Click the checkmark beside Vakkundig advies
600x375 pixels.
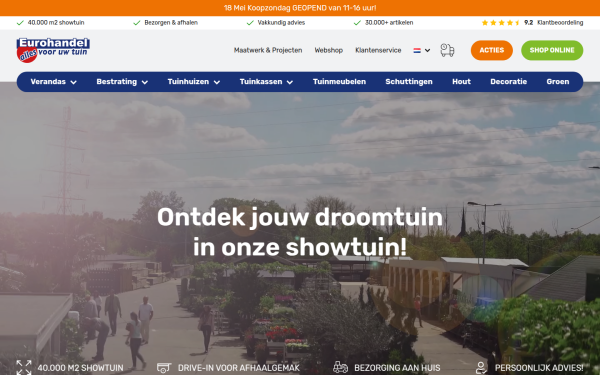250,23
